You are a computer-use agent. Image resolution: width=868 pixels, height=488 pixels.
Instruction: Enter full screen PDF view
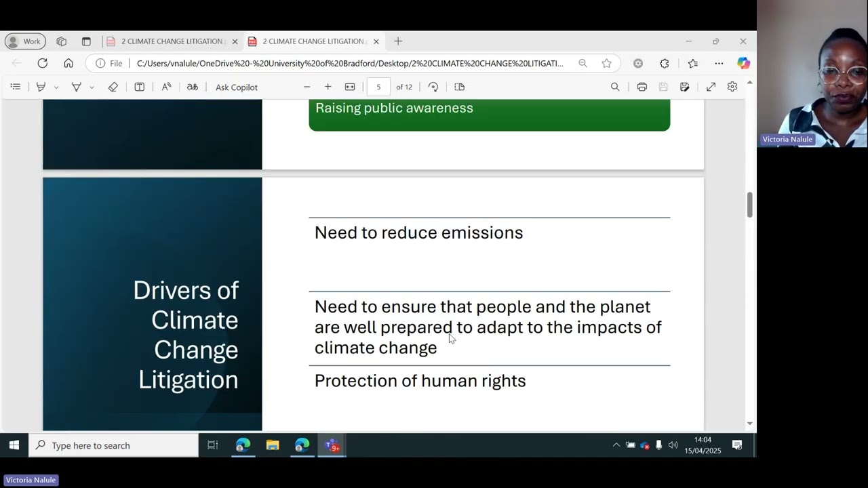click(711, 87)
